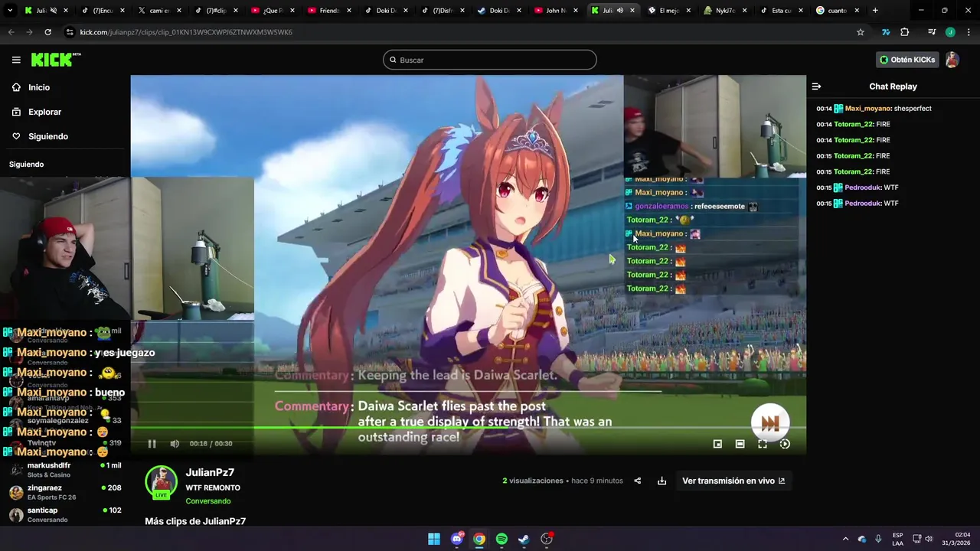Open Steam from taskbar
Image resolution: width=980 pixels, height=551 pixels.
coord(524,539)
